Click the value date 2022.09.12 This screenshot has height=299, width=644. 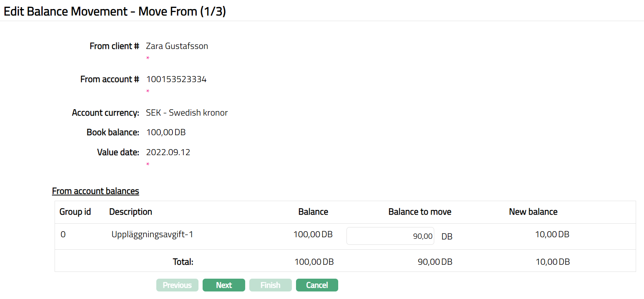tap(168, 152)
